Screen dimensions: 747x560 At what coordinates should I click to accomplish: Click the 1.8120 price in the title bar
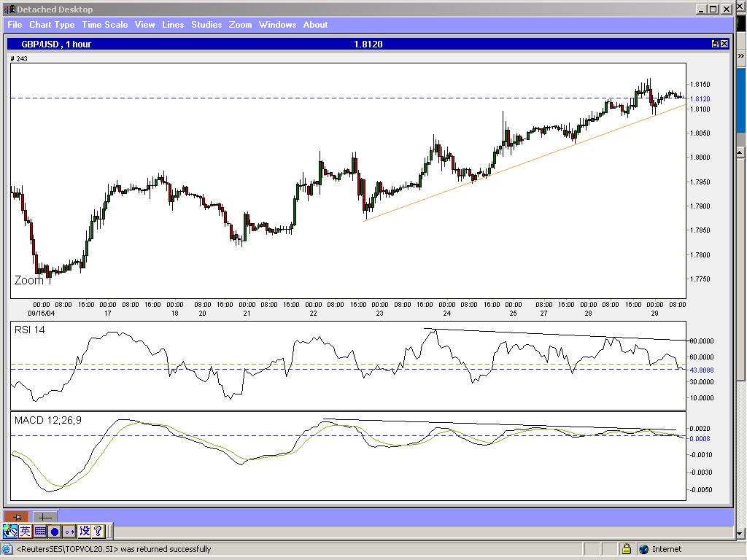(368, 44)
